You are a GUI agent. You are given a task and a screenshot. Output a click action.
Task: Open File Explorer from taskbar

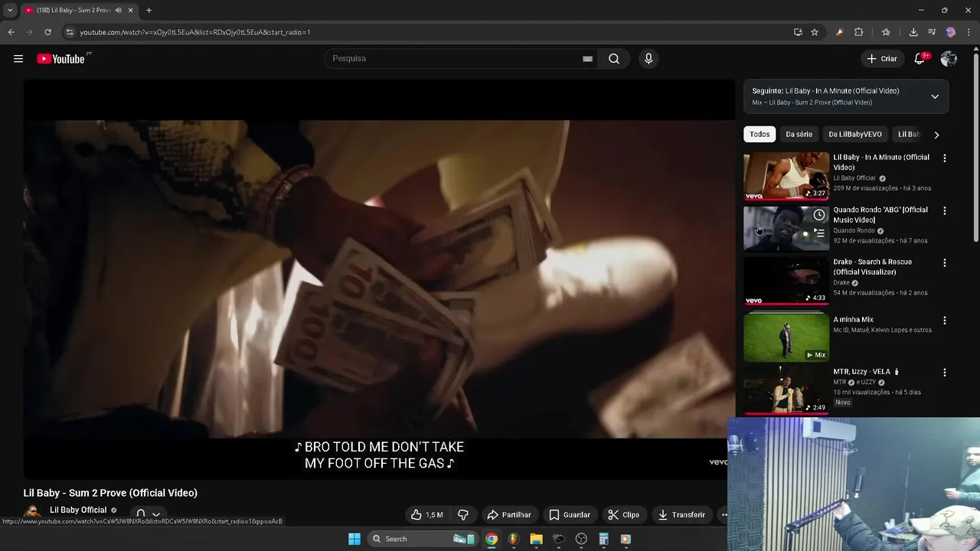(x=536, y=539)
